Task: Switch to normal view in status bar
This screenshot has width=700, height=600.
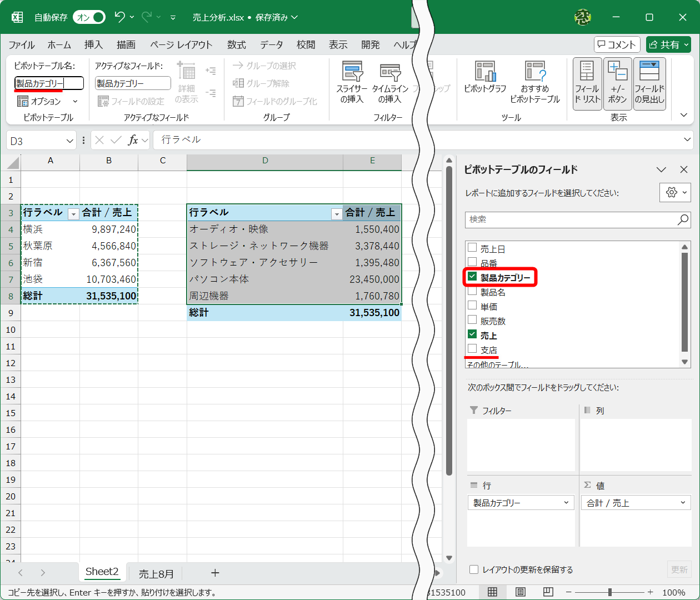Action: pos(492,592)
